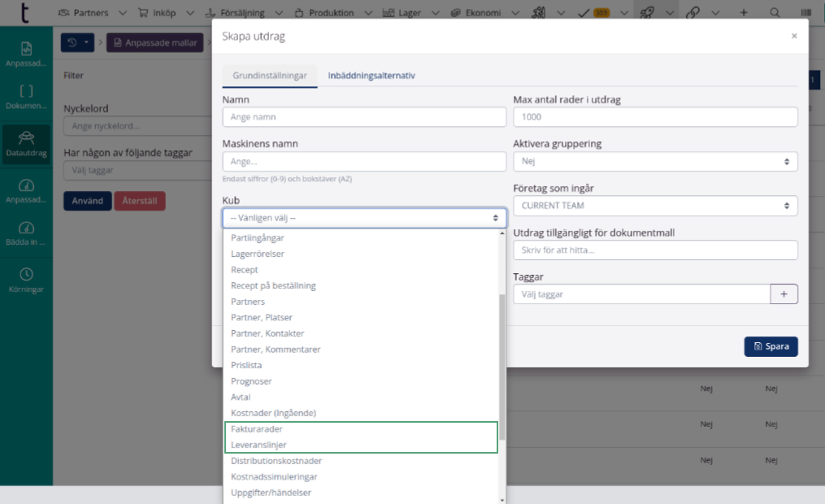Click the Spara button
825x504 pixels.
771,346
